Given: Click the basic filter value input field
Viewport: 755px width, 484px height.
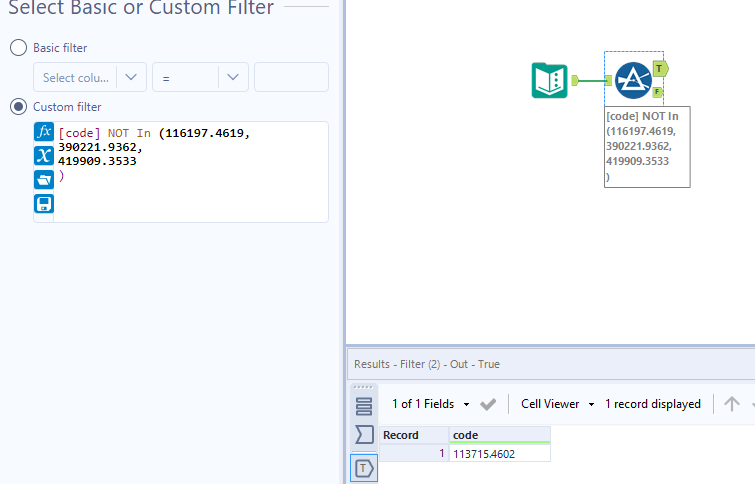Looking at the screenshot, I should pyautogui.click(x=291, y=77).
